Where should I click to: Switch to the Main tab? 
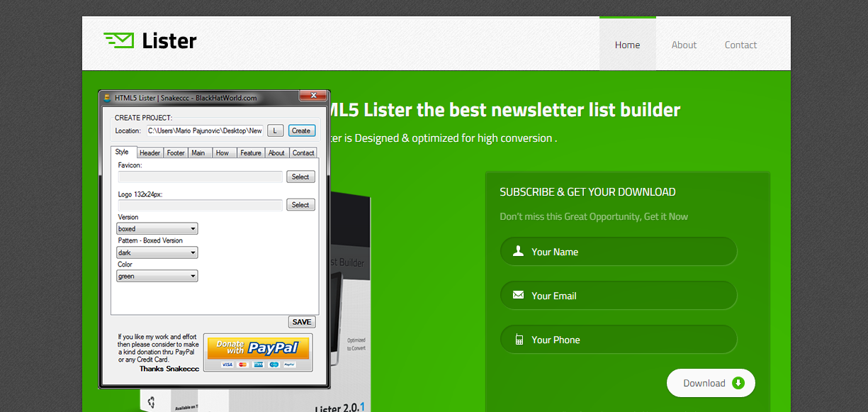coord(198,152)
